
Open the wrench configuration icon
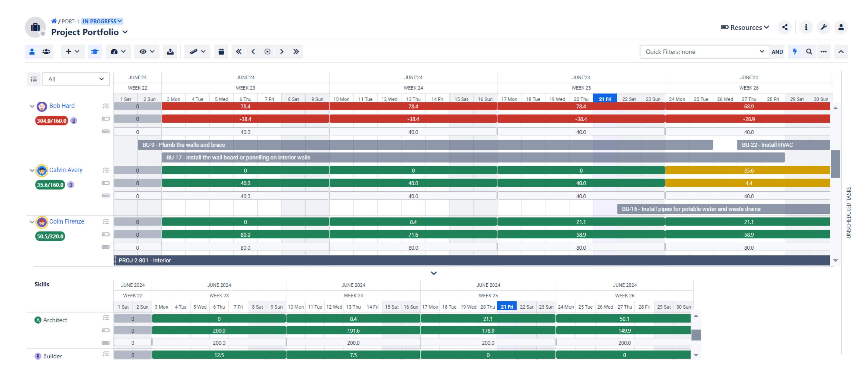[824, 27]
